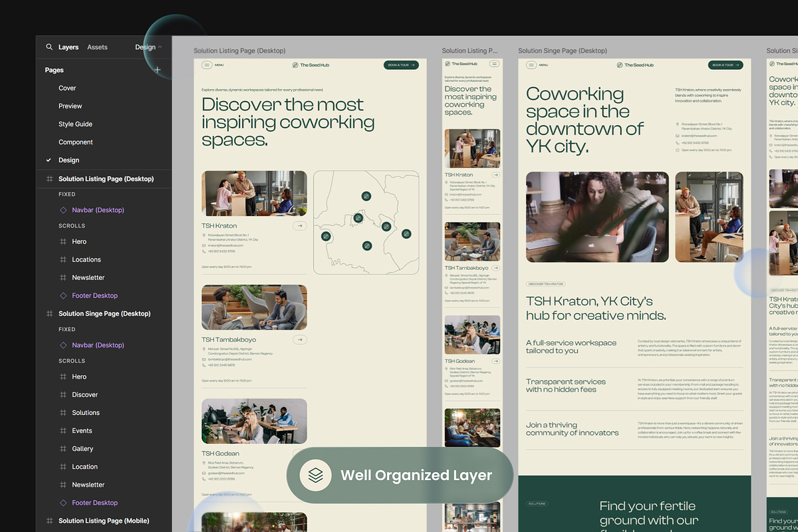798x532 pixels.
Task: Select the component icon of Footer Desktop under Solution Singe Page
Action: [63, 503]
